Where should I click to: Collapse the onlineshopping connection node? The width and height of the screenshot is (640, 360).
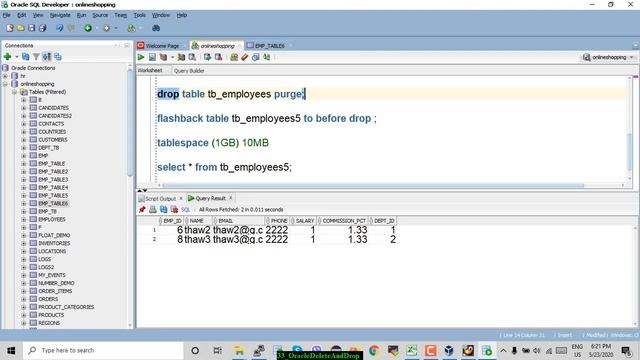[5, 84]
